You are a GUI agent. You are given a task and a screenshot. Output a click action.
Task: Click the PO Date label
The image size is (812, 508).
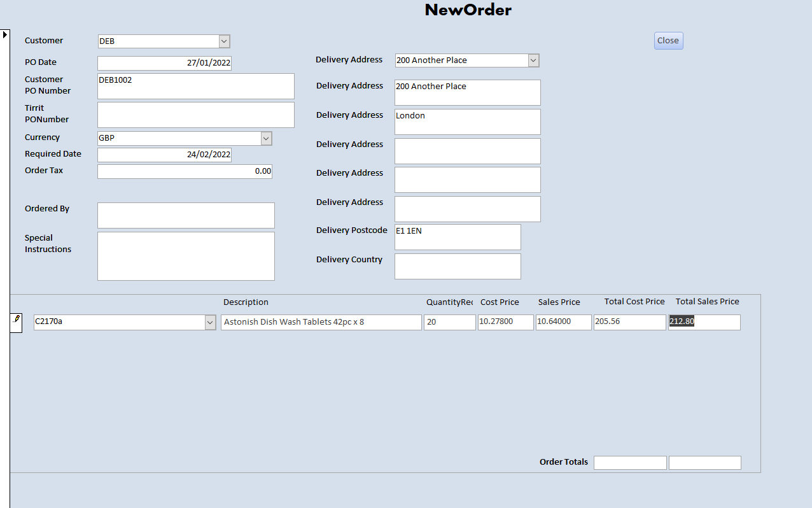pyautogui.click(x=41, y=62)
